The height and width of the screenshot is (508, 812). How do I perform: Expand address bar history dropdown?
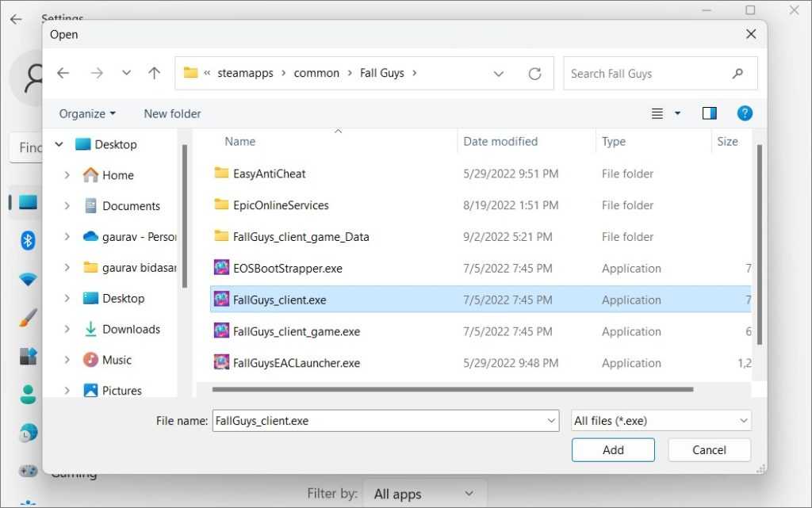(498, 74)
